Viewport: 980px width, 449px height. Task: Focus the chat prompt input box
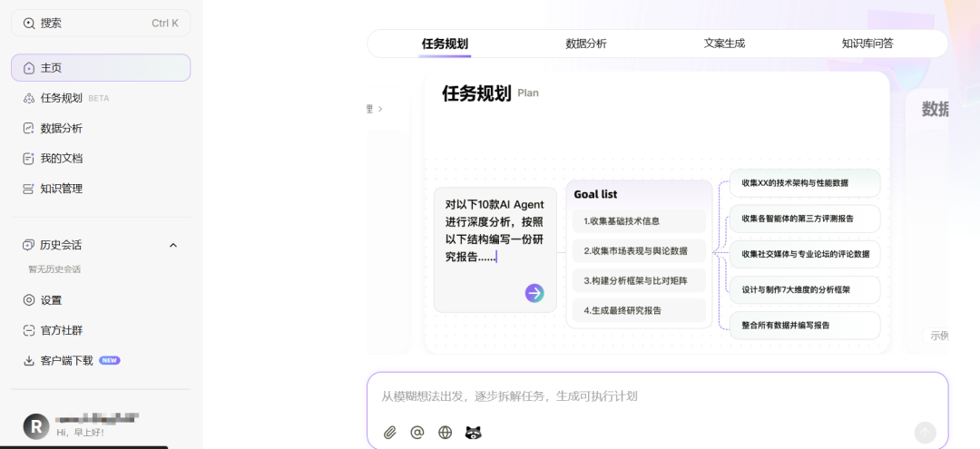658,395
